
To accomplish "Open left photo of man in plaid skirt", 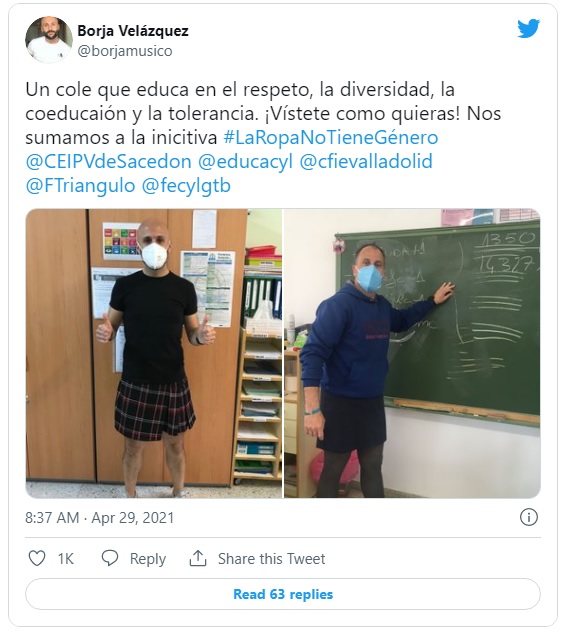I will (154, 353).
